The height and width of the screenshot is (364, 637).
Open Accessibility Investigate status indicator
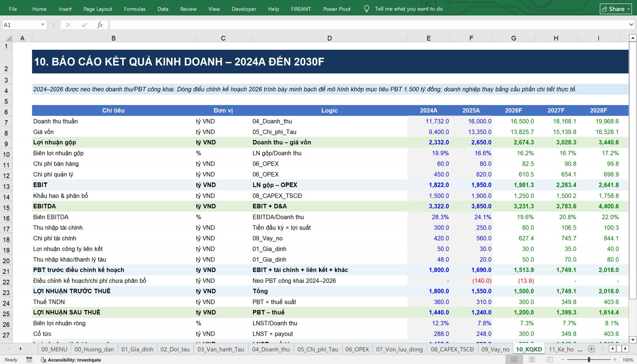(x=71, y=360)
